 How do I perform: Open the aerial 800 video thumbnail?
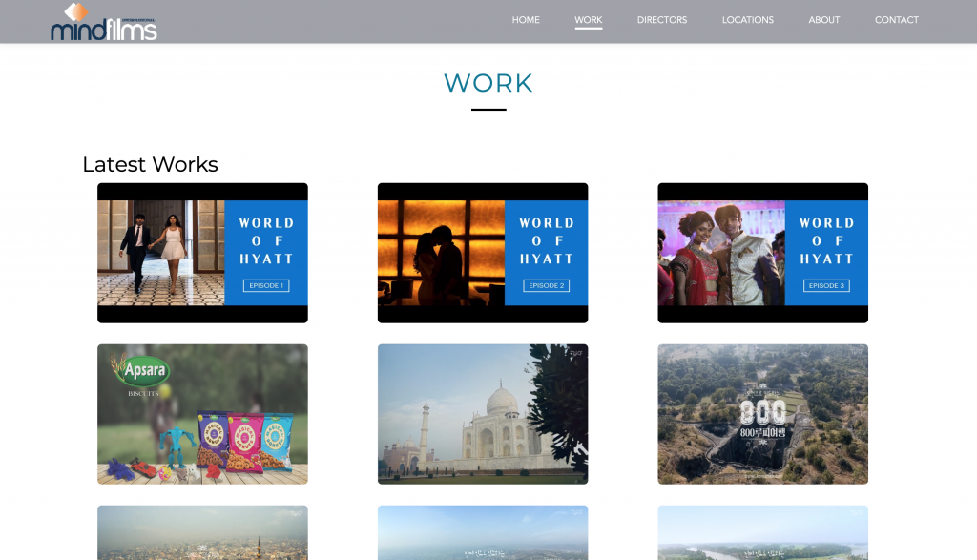point(762,414)
